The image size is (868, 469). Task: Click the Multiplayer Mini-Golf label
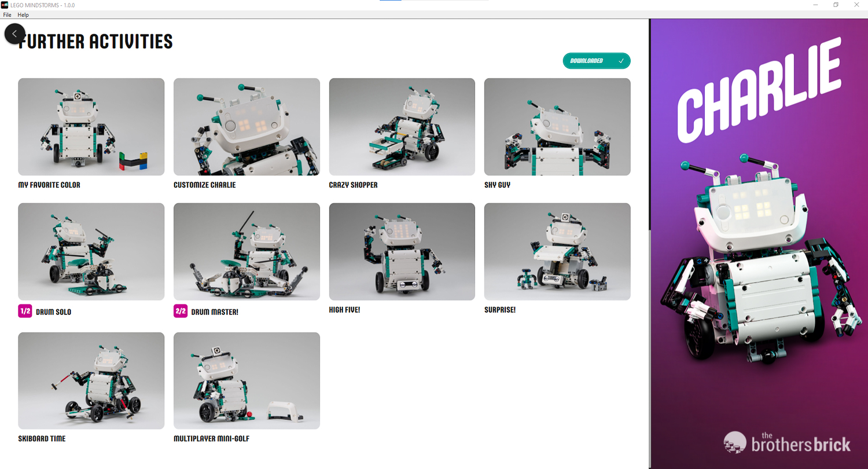(x=211, y=439)
